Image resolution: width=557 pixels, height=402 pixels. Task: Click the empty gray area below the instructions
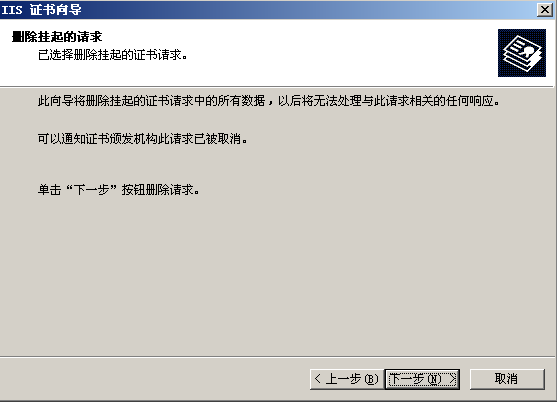tap(277, 277)
